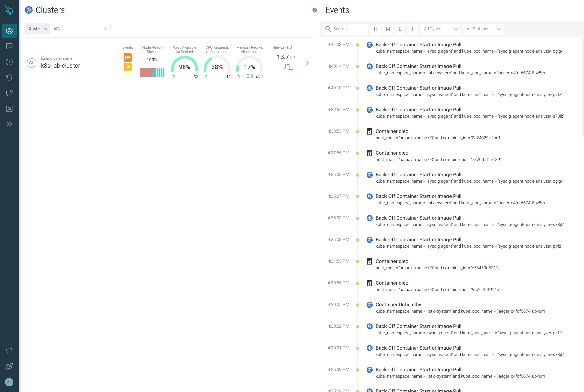Open the Alerts bell icon
This screenshot has height=392, width=584.
coord(9,78)
